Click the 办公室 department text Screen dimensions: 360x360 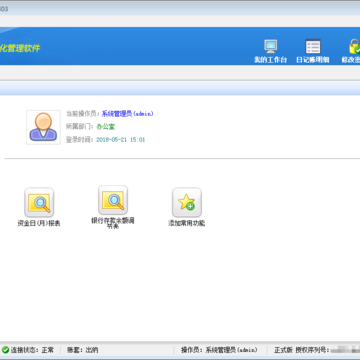click(106, 127)
